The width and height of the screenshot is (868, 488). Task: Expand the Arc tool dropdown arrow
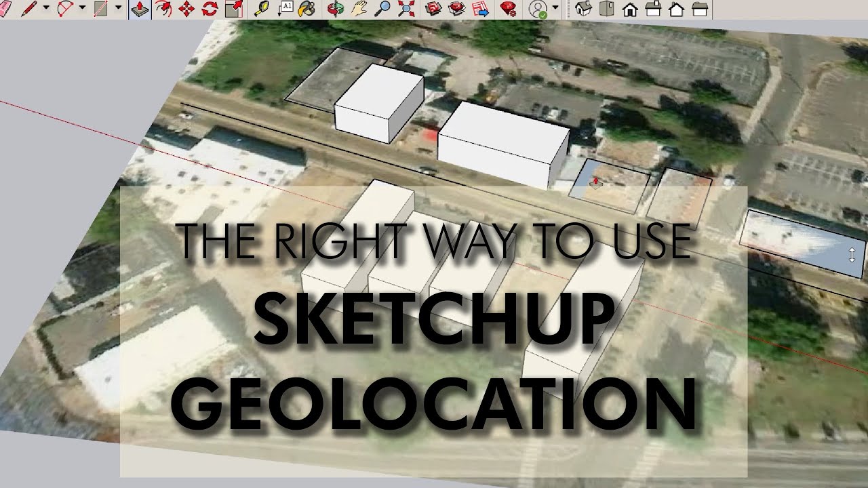pos(82,9)
